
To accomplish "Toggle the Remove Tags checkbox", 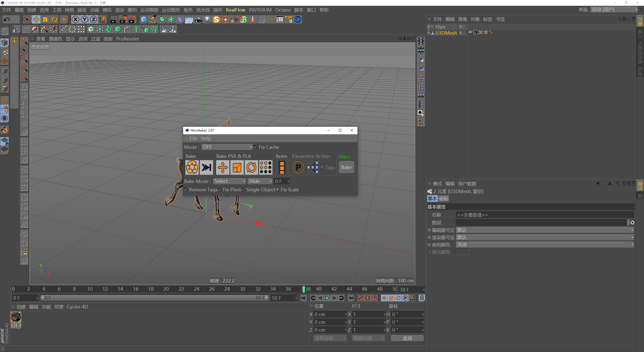I will click(186, 190).
